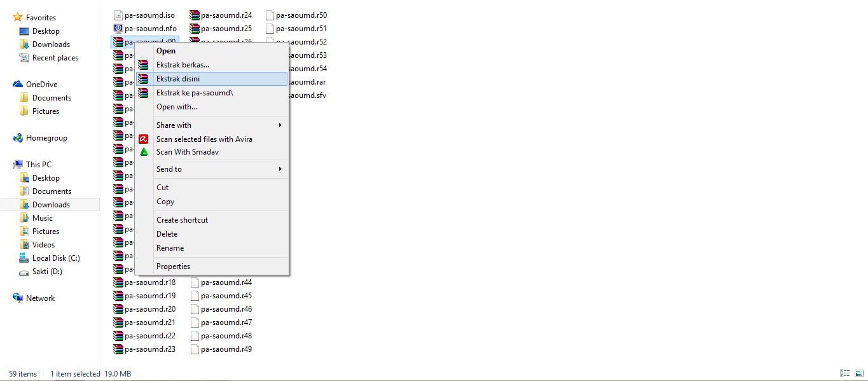Click the WinRAR icon of pa-saoumd.r18
868x381 pixels.
tap(118, 282)
